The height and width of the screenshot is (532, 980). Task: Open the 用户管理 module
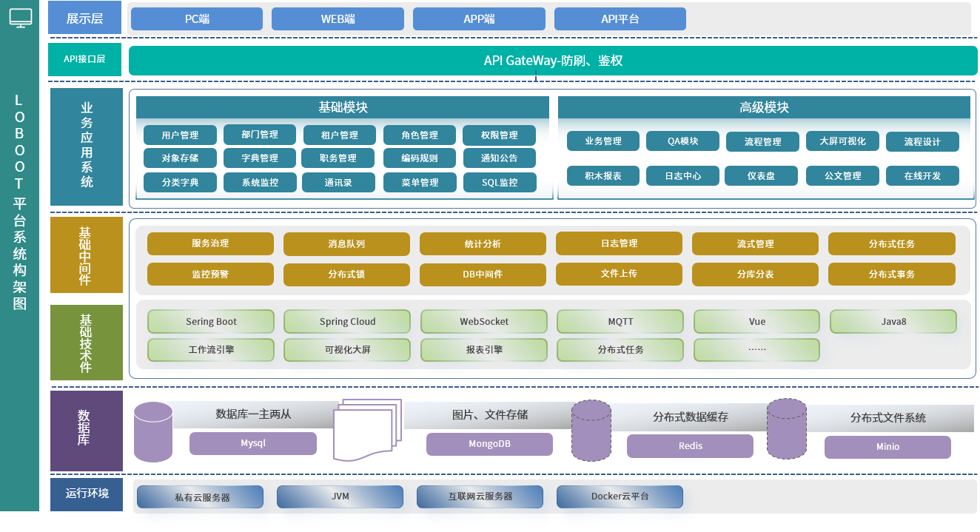click(181, 135)
